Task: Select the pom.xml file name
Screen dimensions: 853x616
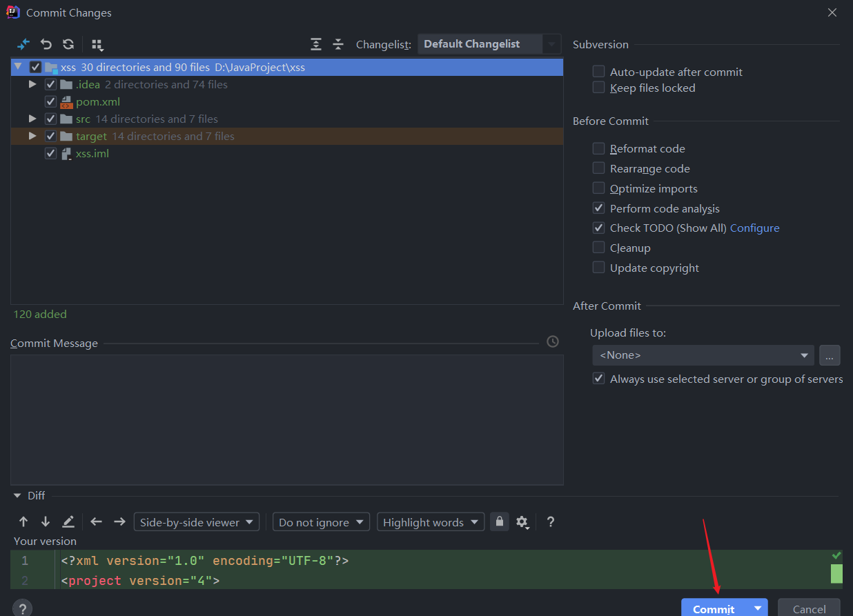Action: (98, 102)
